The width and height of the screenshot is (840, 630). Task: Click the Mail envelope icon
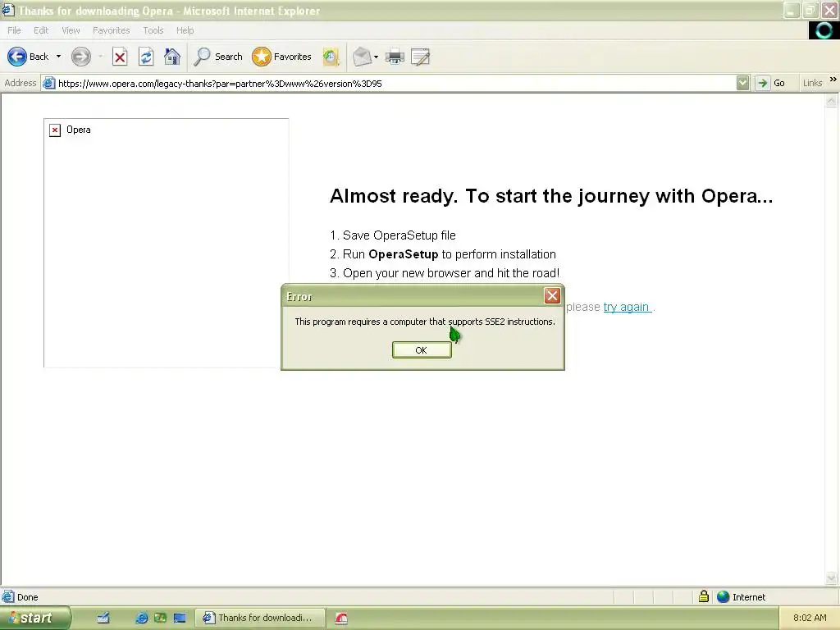pyautogui.click(x=362, y=57)
